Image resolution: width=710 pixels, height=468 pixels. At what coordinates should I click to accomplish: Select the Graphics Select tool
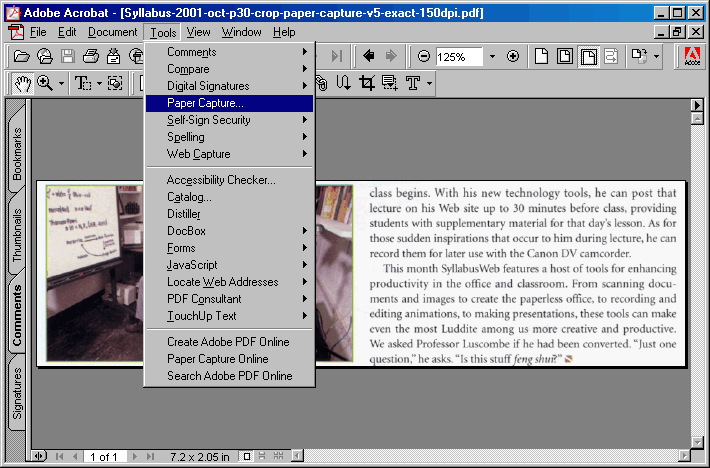coord(115,83)
